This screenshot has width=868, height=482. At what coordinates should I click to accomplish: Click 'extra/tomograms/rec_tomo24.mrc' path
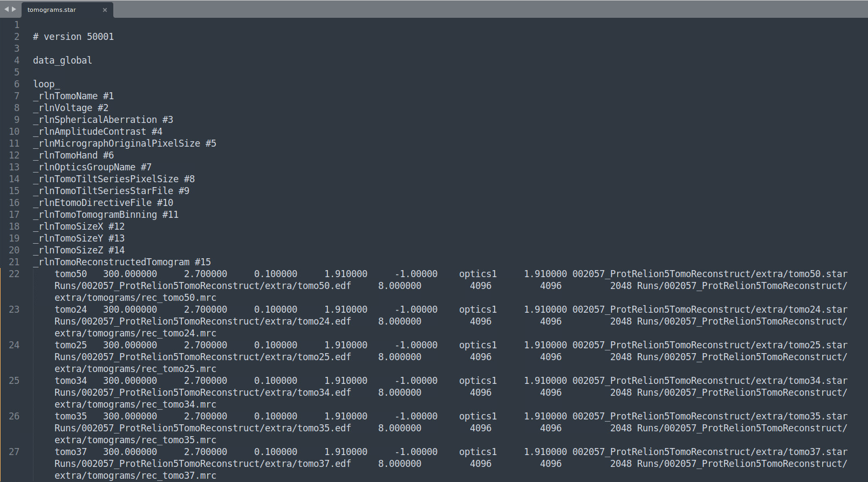pyautogui.click(x=135, y=333)
